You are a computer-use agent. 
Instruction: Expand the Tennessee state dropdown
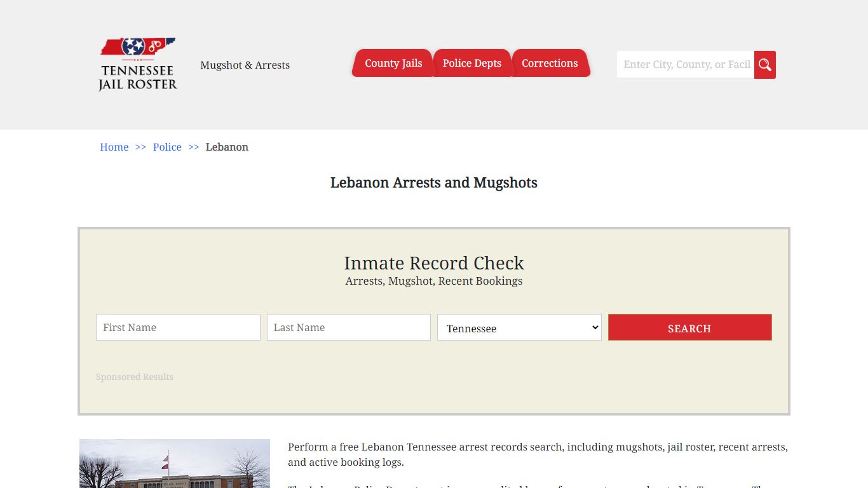[519, 327]
